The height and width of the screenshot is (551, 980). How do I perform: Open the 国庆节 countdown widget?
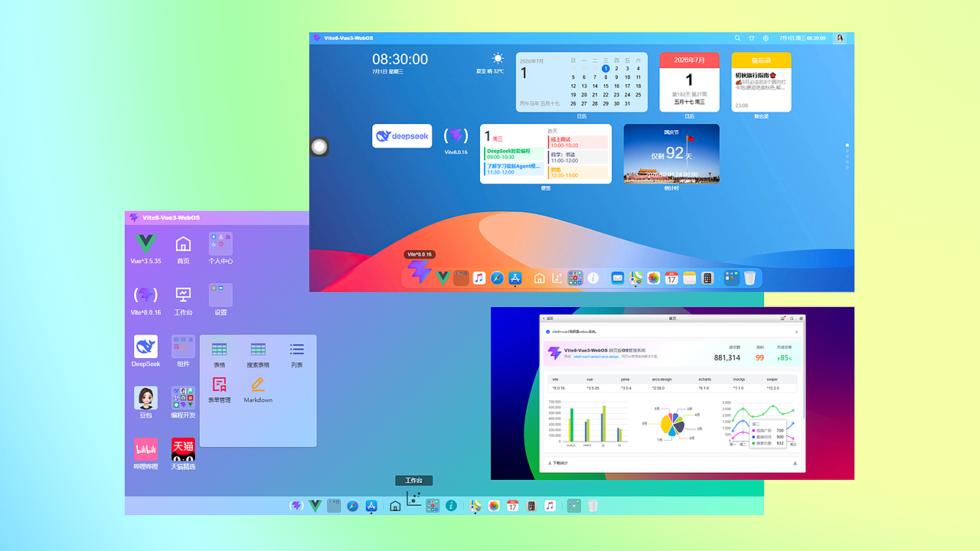pyautogui.click(x=671, y=153)
